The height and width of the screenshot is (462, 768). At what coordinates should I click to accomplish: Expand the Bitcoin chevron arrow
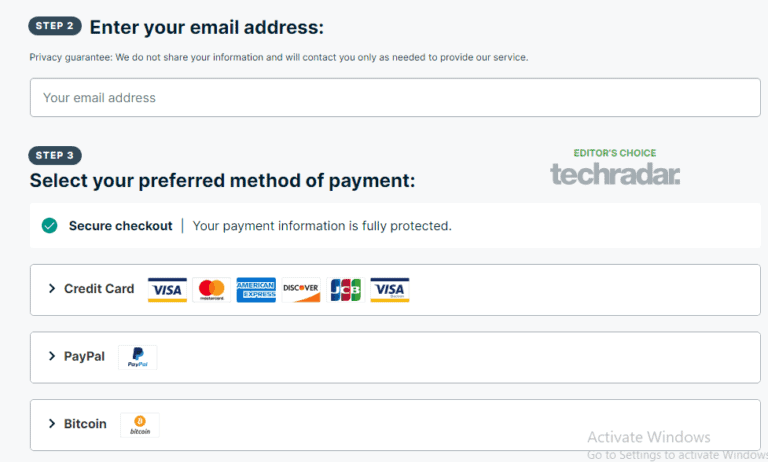pos(52,424)
